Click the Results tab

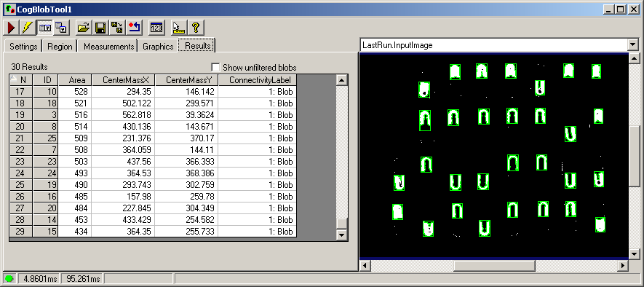pos(197,46)
